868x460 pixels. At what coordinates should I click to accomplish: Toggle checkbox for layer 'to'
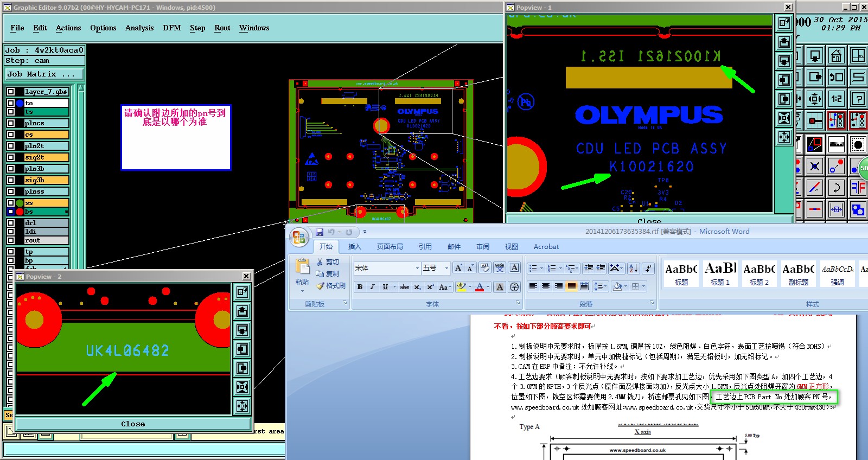11,103
